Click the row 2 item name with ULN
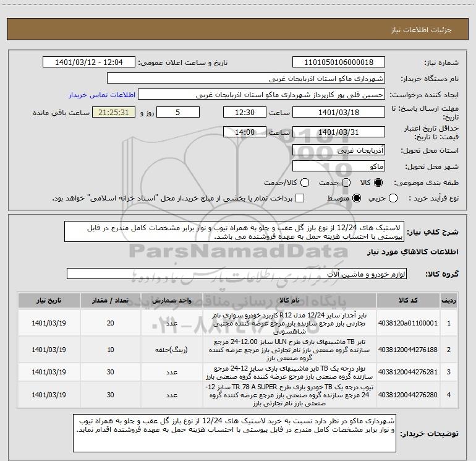The width and height of the screenshot is (476, 461). click(289, 350)
